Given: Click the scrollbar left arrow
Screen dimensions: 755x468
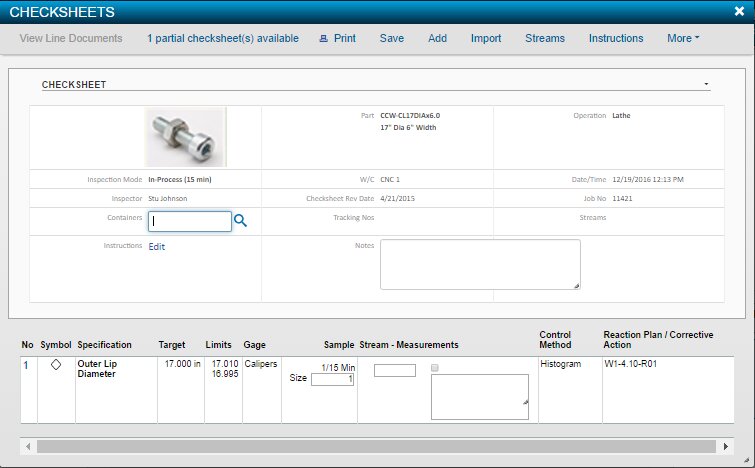Looking at the screenshot, I should (28, 446).
